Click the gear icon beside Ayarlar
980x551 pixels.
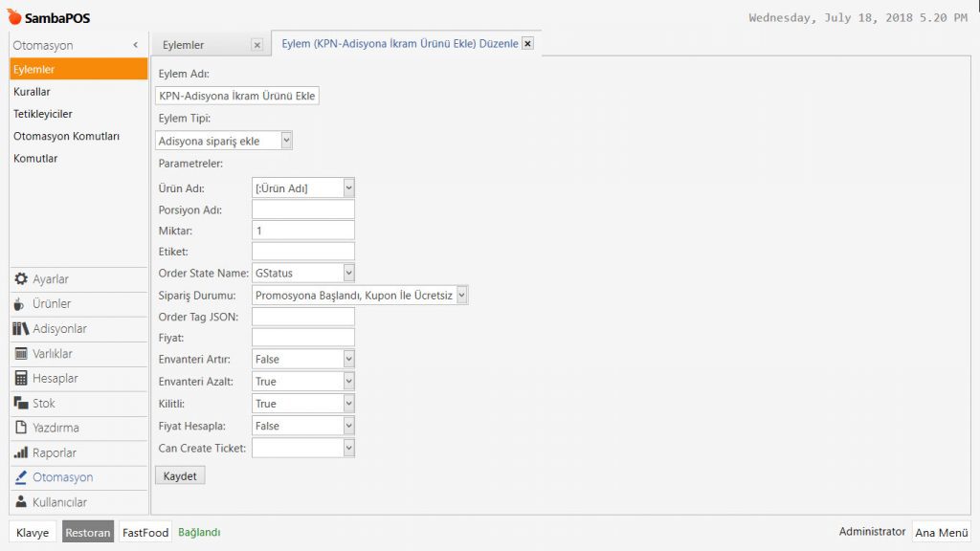pyautogui.click(x=21, y=279)
